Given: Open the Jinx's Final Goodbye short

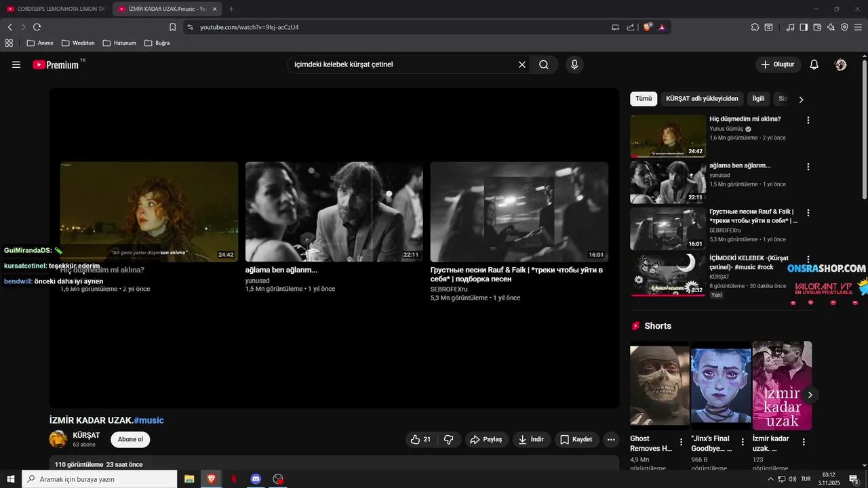Looking at the screenshot, I should tap(721, 385).
